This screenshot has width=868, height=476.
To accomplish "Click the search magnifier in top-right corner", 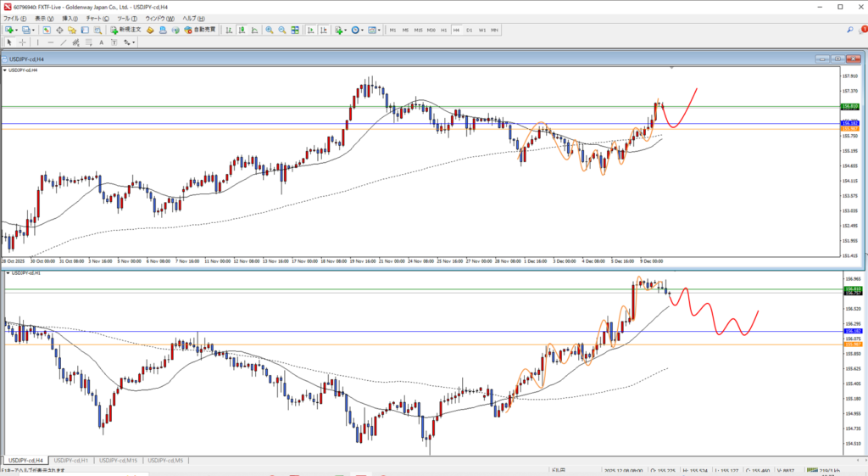I will (x=850, y=30).
